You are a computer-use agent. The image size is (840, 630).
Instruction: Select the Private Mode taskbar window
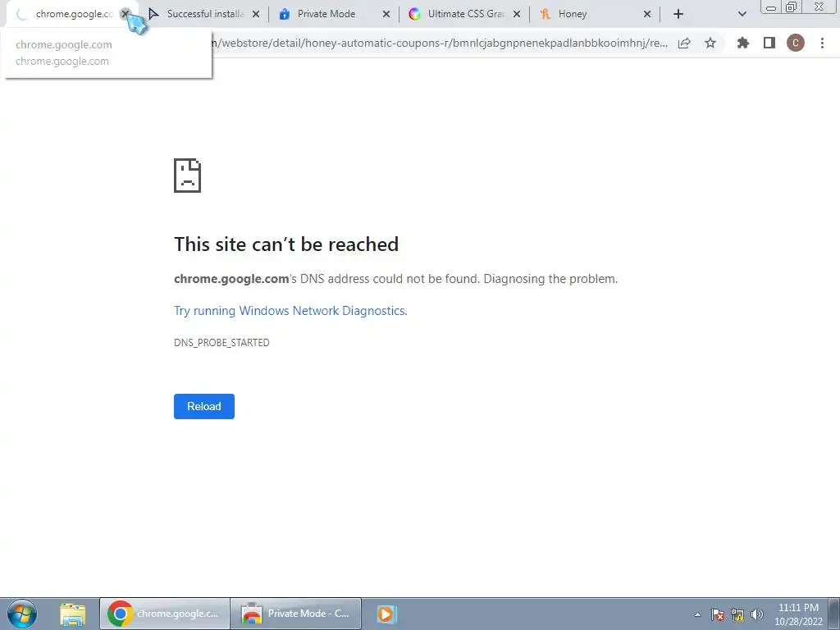tap(296, 614)
